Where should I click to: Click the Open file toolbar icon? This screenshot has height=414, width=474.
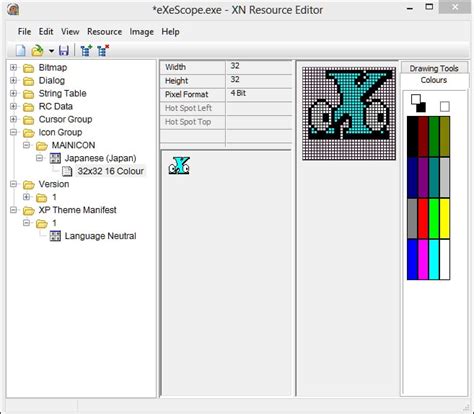pyautogui.click(x=37, y=51)
